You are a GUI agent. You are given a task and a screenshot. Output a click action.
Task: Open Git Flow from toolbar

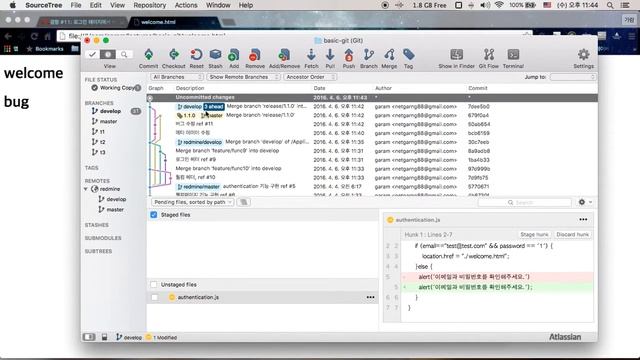(489, 55)
